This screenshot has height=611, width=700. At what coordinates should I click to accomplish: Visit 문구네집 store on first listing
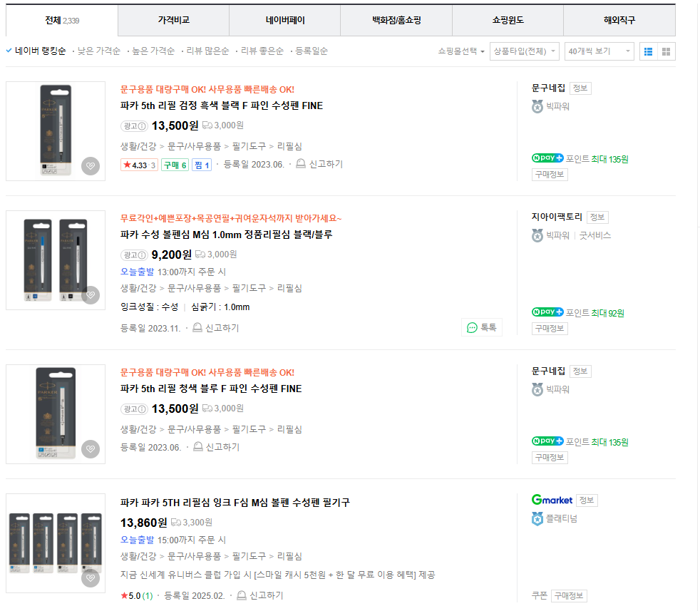(548, 88)
